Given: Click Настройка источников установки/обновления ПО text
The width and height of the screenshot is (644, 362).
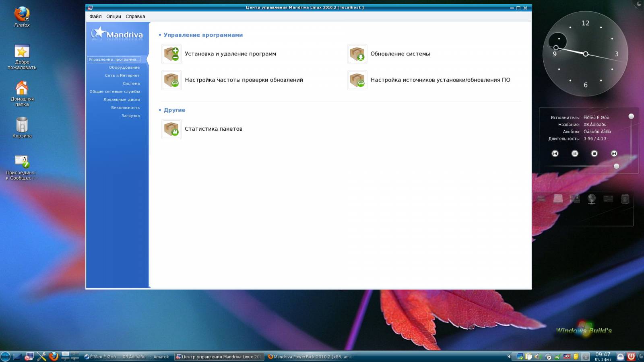Looking at the screenshot, I should (440, 80).
